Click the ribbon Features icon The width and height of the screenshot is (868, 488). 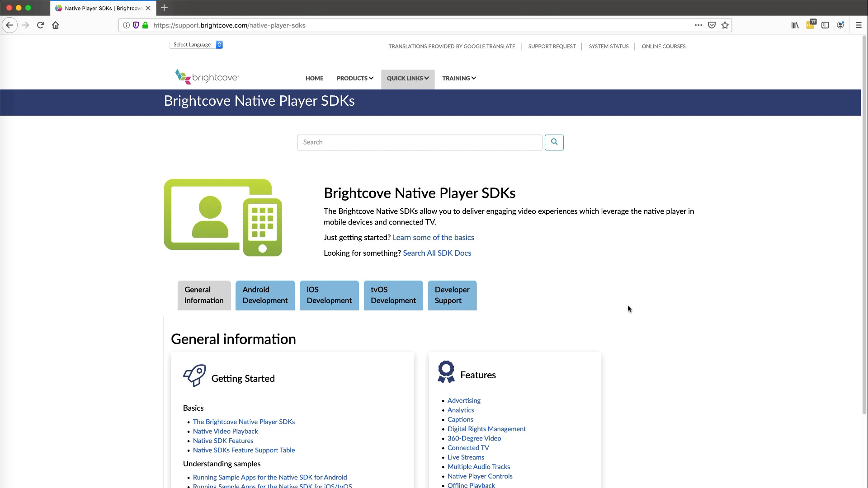[x=446, y=372]
